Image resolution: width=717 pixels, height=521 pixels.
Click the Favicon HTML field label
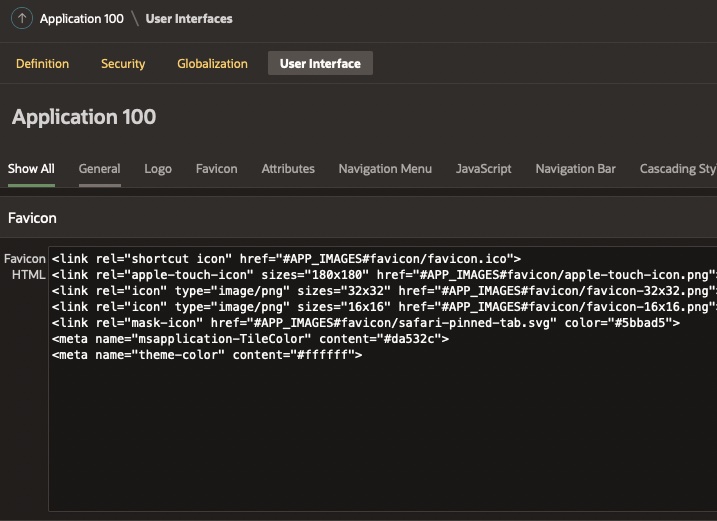point(24,266)
